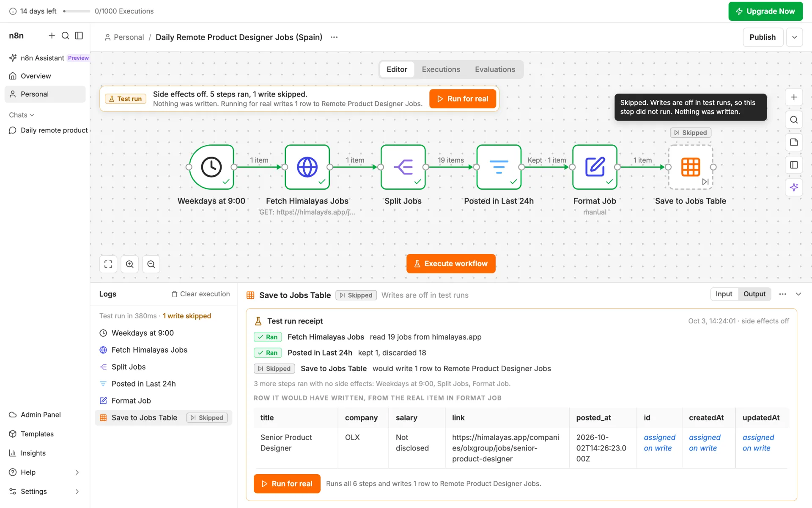Open workflow options ellipsis beside the title
This screenshot has width=812, height=508.
[x=334, y=37]
